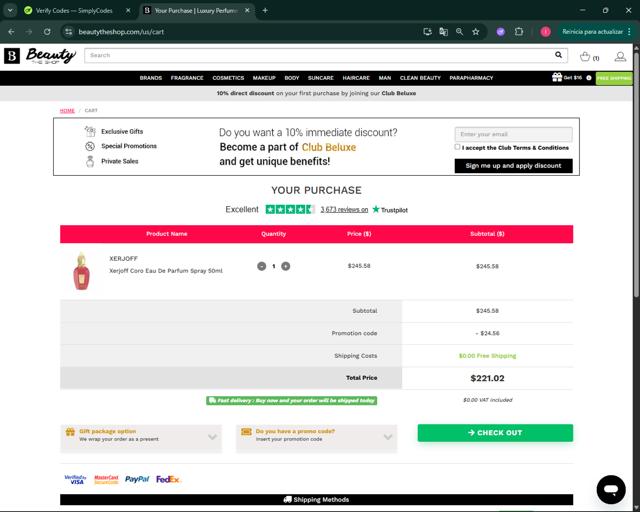Open the tab search dropdown arrow
The image size is (640, 512).
pyautogui.click(x=10, y=10)
